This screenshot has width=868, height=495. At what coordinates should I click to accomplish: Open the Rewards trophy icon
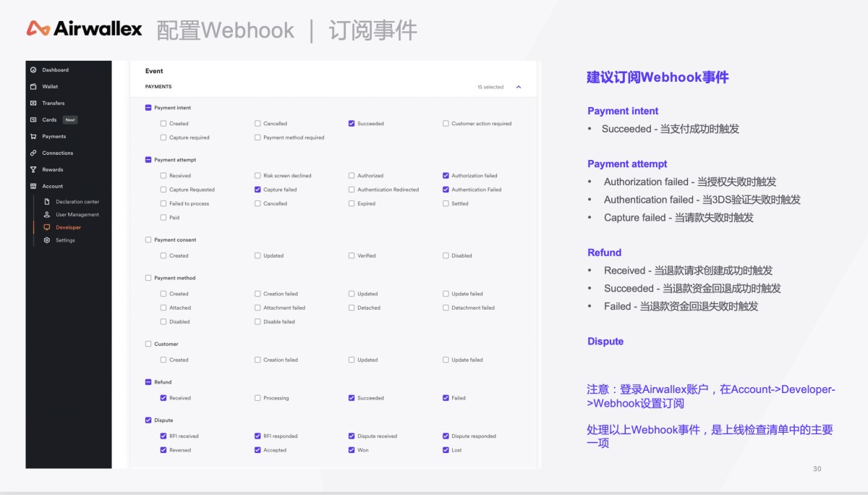click(x=33, y=170)
